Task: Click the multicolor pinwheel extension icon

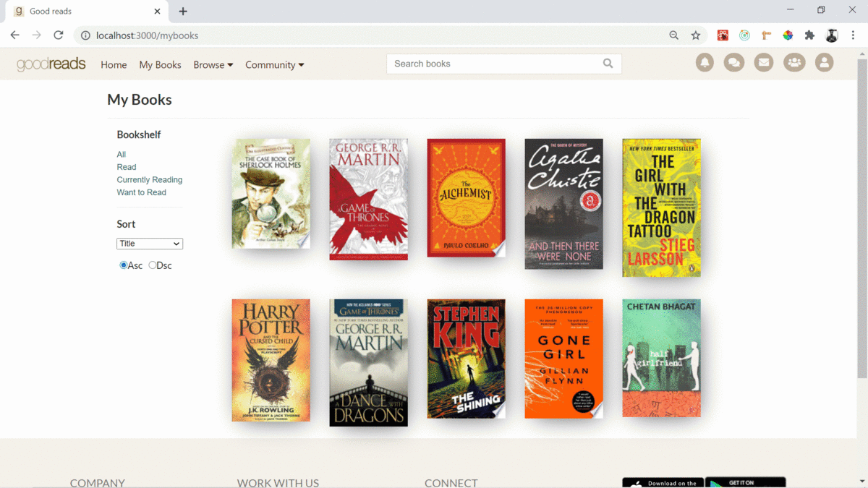Action: 788,35
